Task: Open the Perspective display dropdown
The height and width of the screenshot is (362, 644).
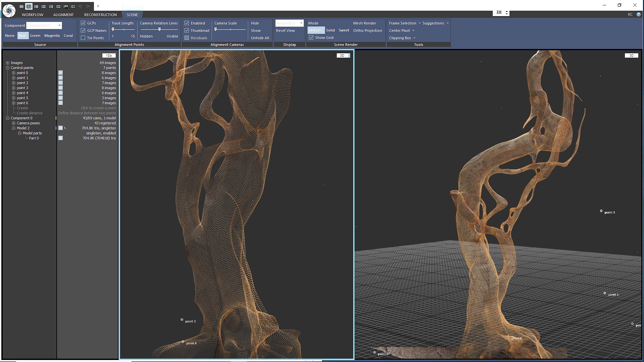Action: (x=301, y=23)
